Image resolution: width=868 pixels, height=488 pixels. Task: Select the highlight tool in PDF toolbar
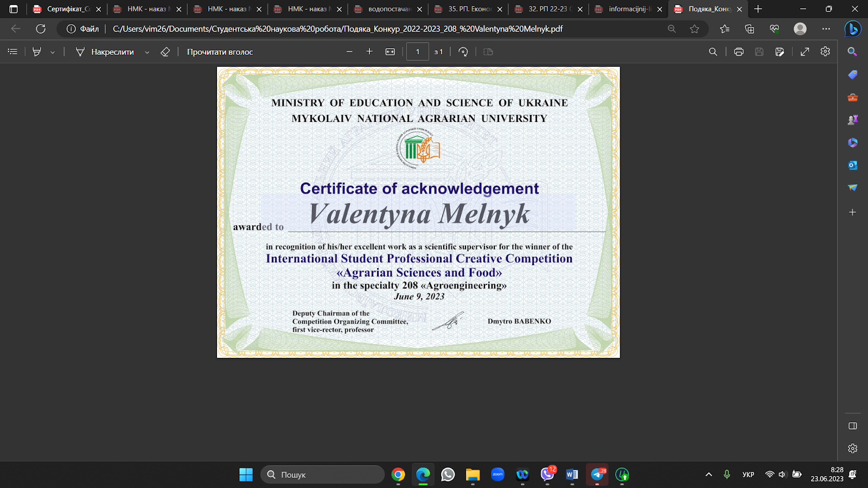click(x=37, y=52)
